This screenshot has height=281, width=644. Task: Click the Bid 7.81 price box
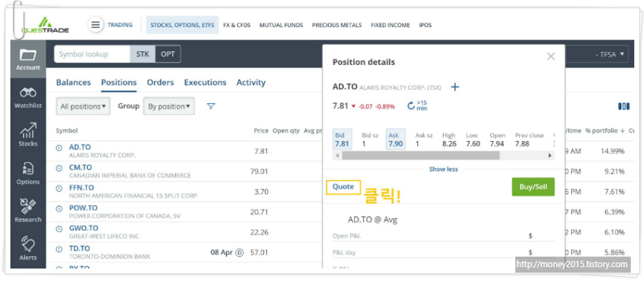pos(342,140)
